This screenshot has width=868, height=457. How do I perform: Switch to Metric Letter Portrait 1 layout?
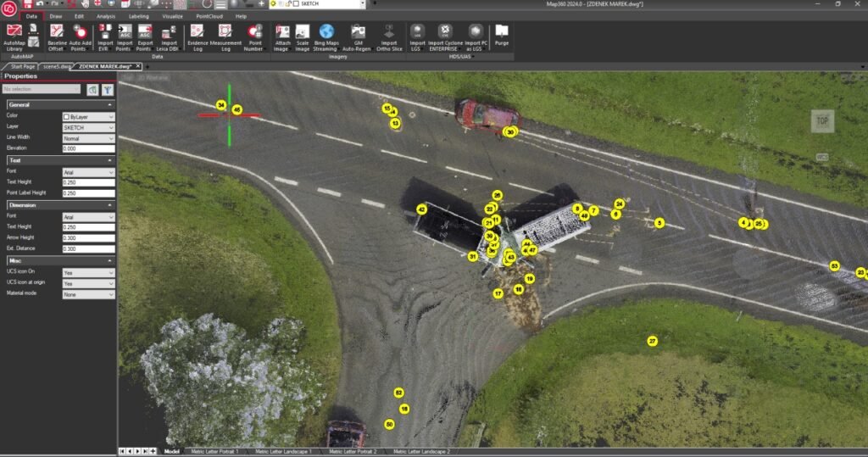214,452
